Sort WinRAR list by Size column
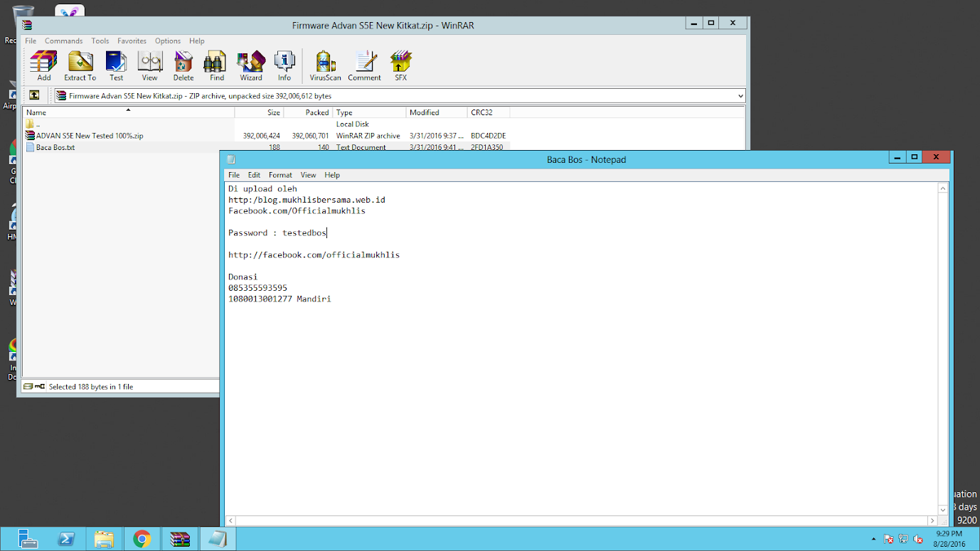Viewport: 980px width, 551px height. (259, 112)
